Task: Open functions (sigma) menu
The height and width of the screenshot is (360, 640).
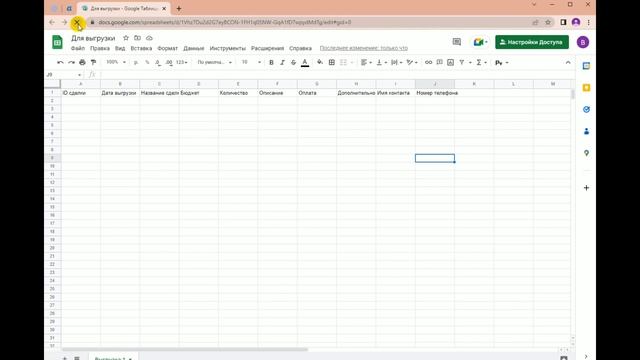Action: [481, 62]
